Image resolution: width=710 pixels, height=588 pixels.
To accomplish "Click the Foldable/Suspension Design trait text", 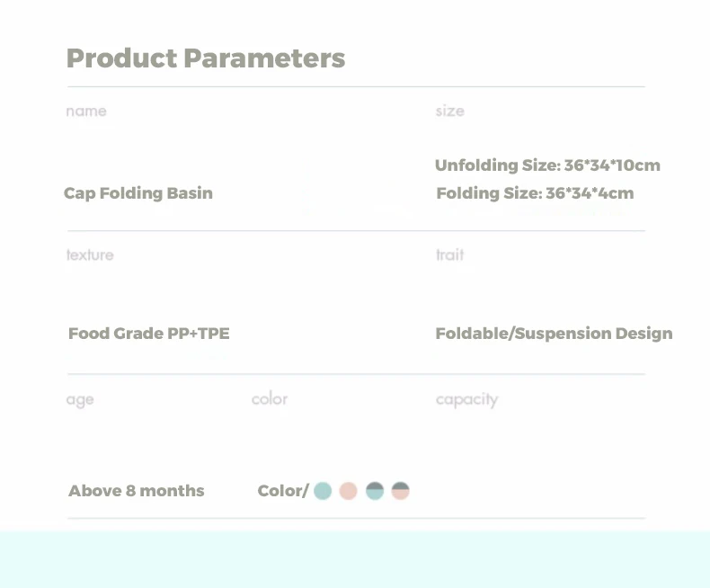I will tap(554, 334).
